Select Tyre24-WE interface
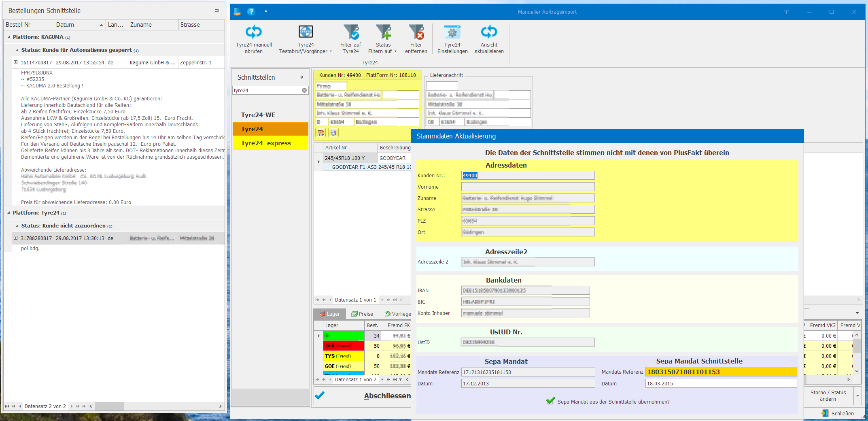 click(x=270, y=115)
